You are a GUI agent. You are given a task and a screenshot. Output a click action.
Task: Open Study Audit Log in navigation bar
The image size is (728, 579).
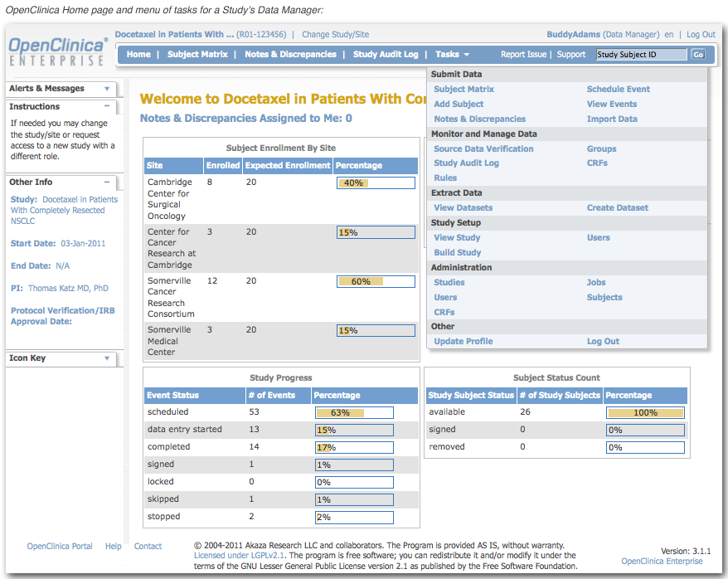pos(386,55)
